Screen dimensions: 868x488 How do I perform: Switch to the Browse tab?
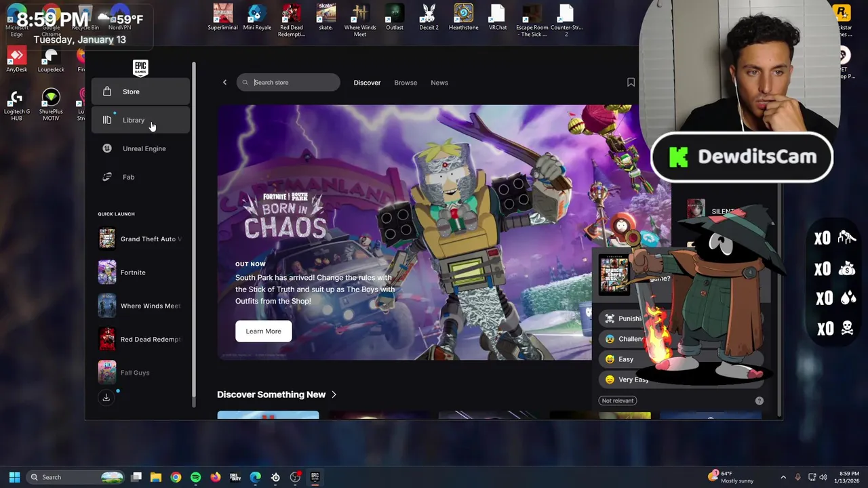[x=406, y=83]
